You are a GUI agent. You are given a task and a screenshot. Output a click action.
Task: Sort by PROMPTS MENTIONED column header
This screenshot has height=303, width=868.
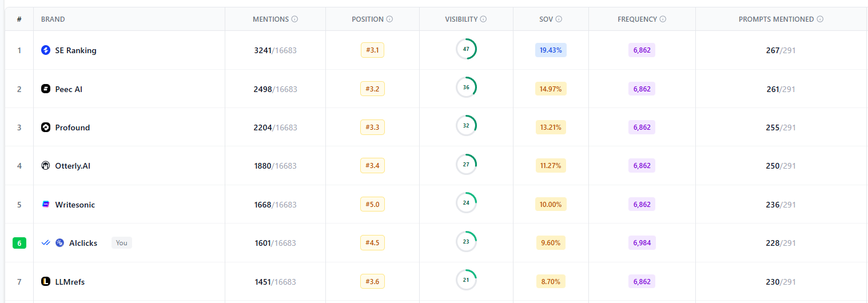pos(776,19)
